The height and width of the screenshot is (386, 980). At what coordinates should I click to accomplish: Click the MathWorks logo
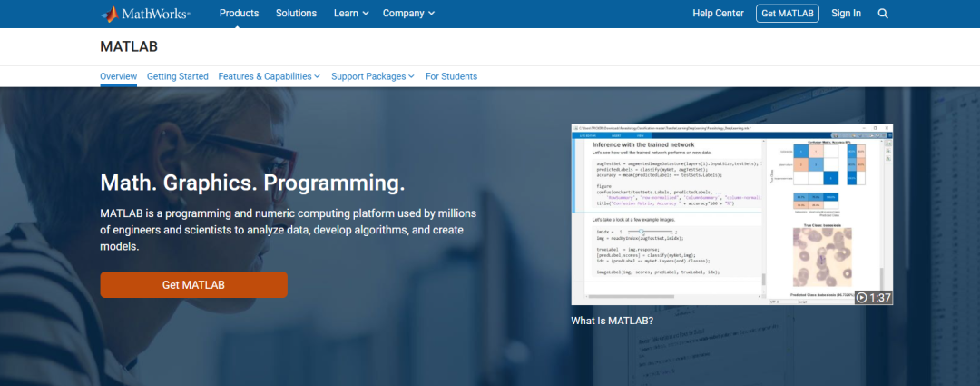coord(145,14)
